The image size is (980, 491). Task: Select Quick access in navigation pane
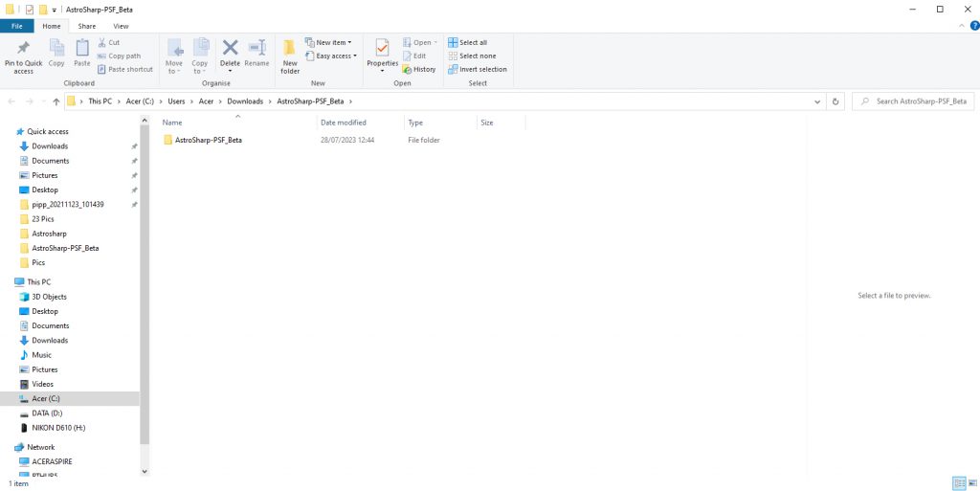48,132
